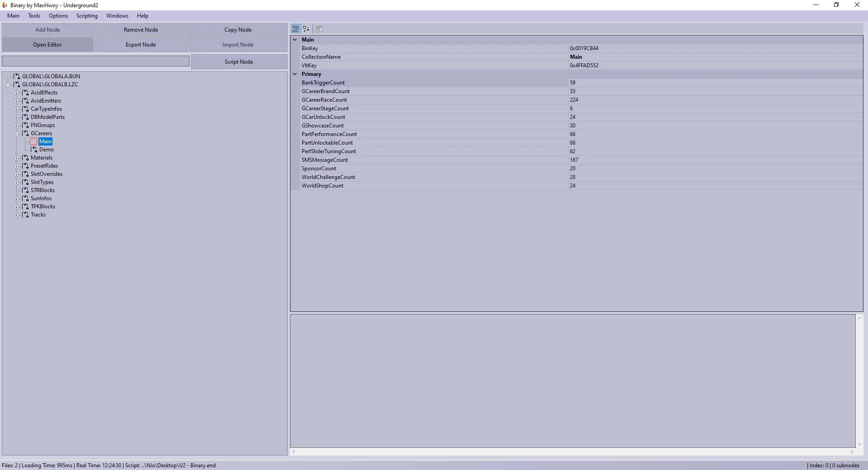Expand the FNGroups node

coord(16,126)
